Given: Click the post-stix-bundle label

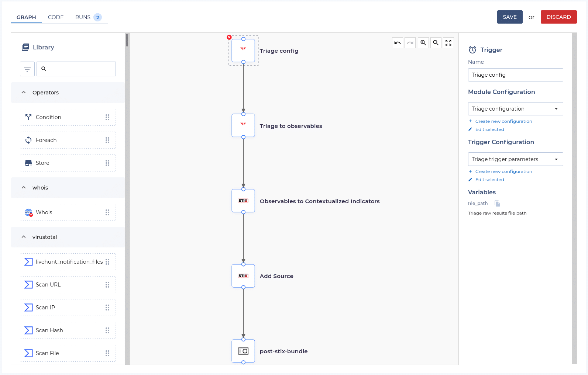Looking at the screenshot, I should point(283,351).
